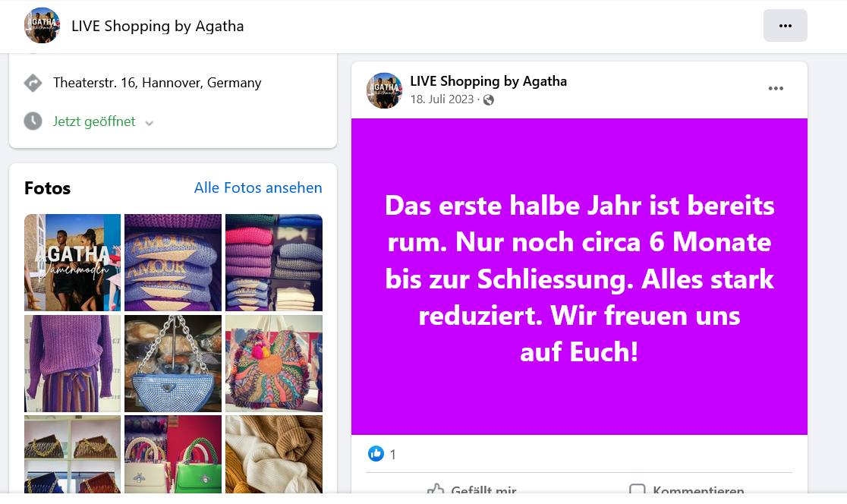Click the address directions arrow icon
This screenshot has height=504, width=847.
pos(33,83)
